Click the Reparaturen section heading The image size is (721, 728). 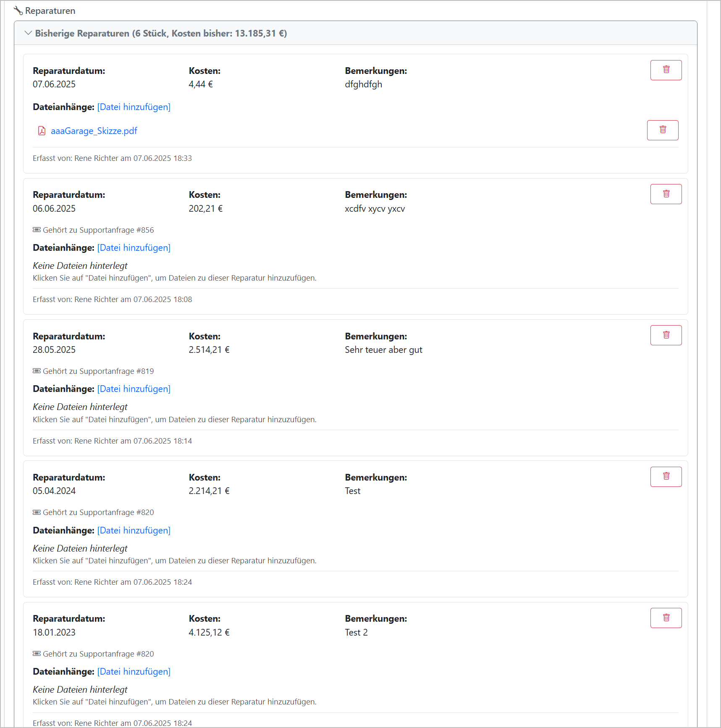click(50, 11)
